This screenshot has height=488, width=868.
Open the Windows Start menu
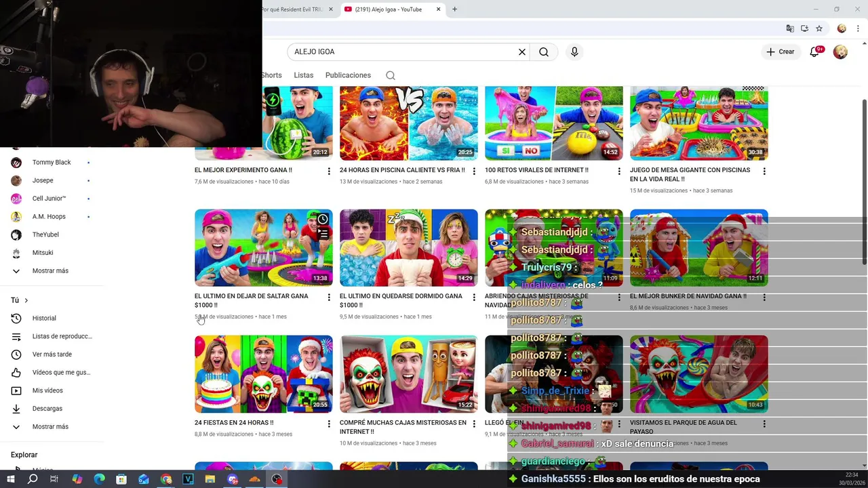tap(10, 479)
